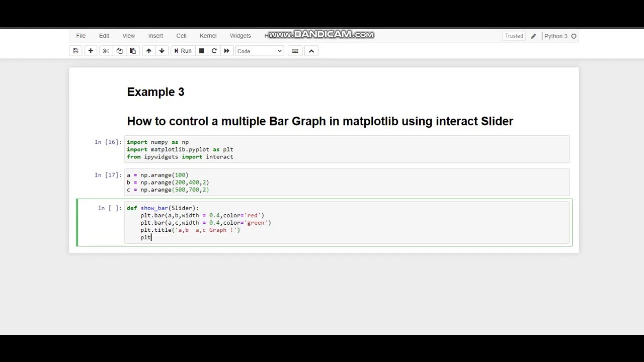Open the command palette keyboard icon
Viewport: 644px width, 362px height.
point(295,51)
